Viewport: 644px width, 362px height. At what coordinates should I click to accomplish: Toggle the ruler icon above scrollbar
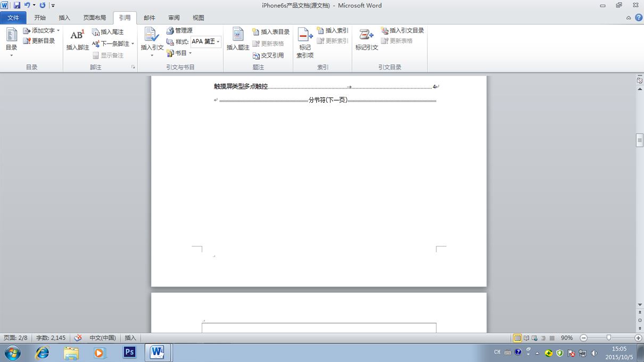pos(640,80)
